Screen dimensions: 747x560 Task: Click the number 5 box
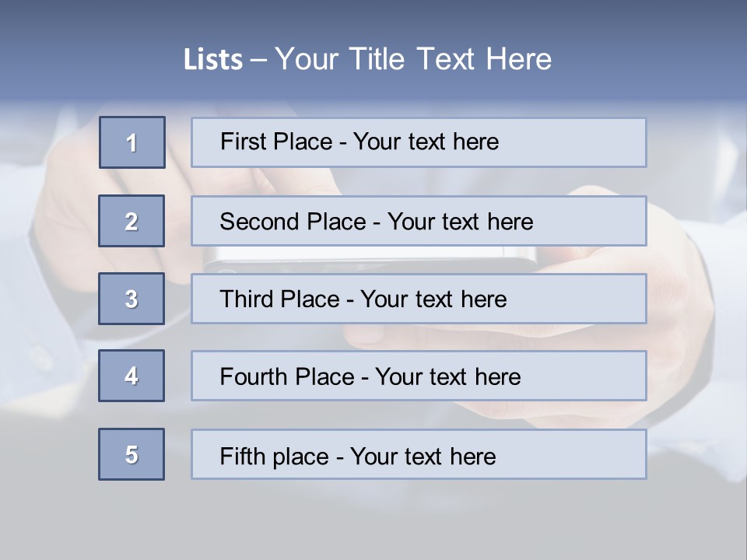(132, 454)
